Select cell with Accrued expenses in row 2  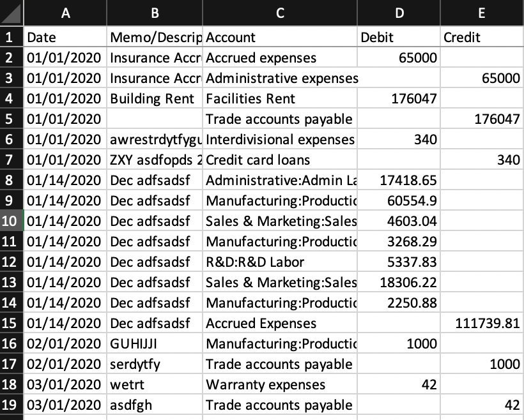280,57
